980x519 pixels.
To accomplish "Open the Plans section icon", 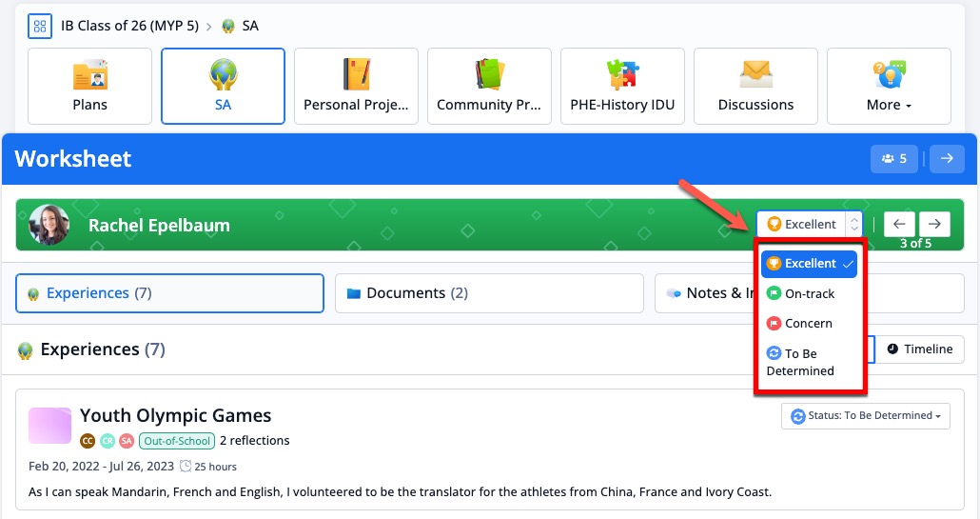I will 89,75.
